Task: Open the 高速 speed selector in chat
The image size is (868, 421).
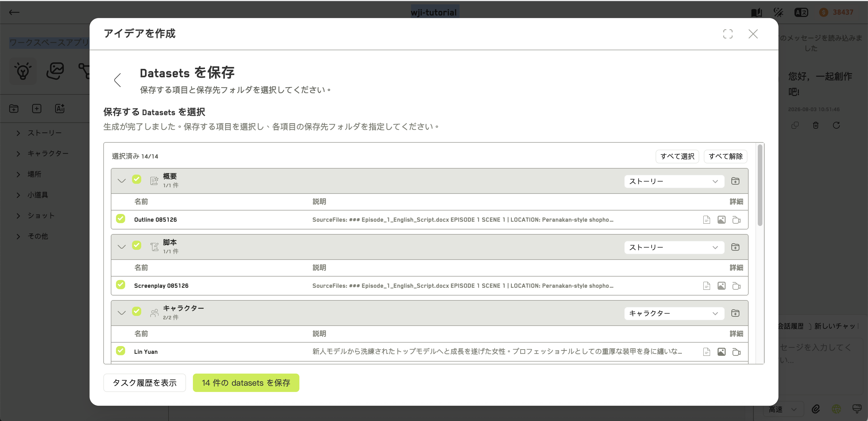Action: pos(783,410)
